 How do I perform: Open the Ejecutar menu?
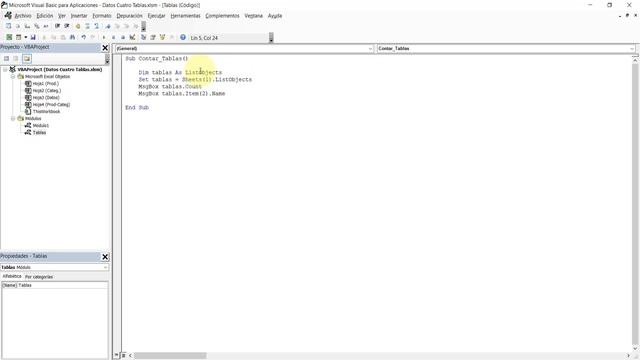[x=156, y=16]
